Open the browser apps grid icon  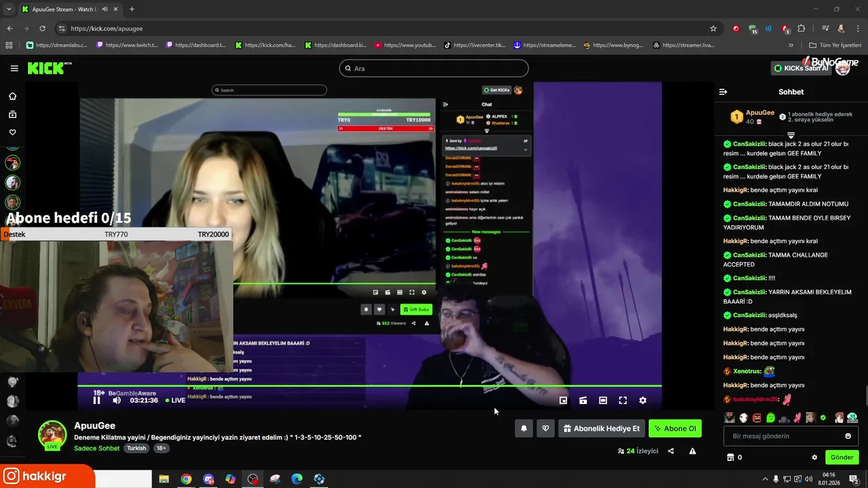[9, 45]
